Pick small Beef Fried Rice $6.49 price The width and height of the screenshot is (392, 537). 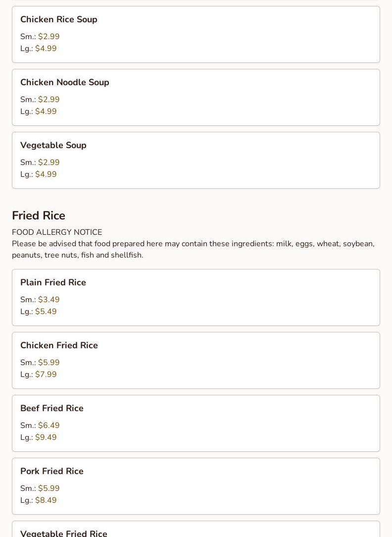pyautogui.click(x=49, y=426)
